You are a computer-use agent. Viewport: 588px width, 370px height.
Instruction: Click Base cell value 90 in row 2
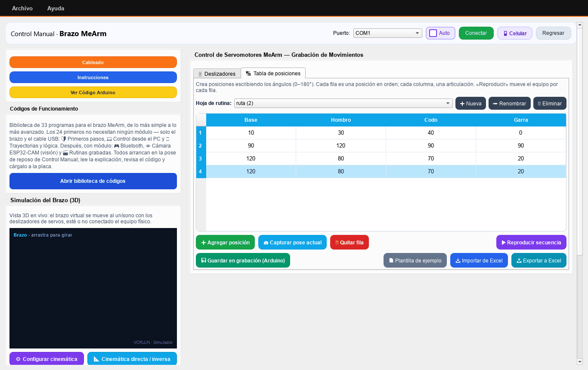pos(251,146)
